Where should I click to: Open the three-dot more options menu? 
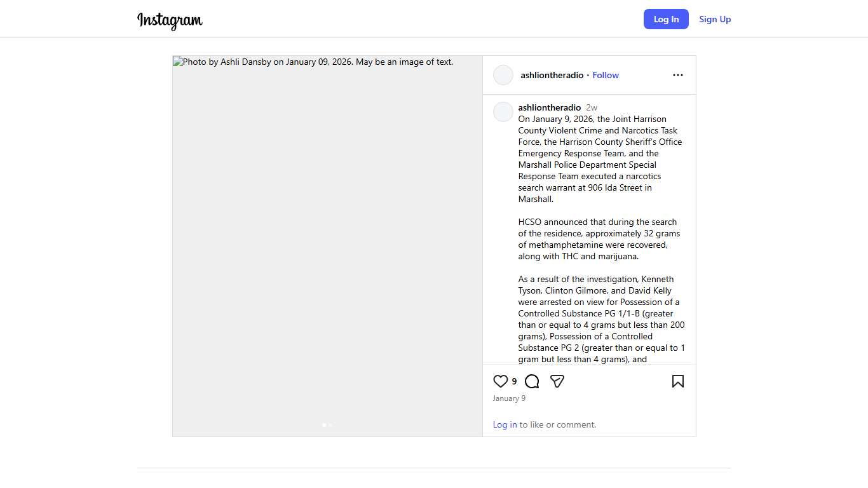point(678,75)
